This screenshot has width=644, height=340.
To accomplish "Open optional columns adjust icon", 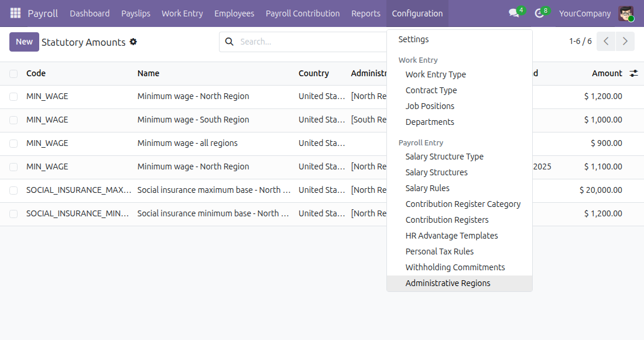I will (633, 73).
